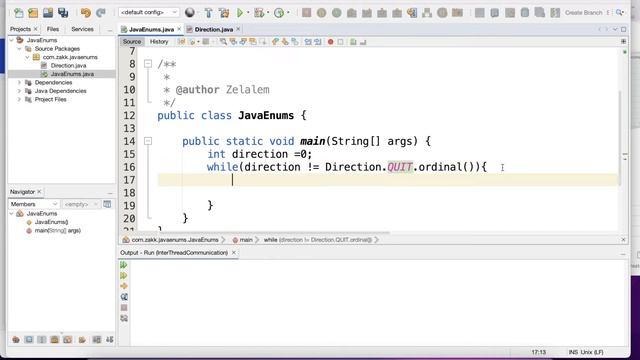
Task: Open the Navigator empty filter dropdown
Action: [x=80, y=204]
